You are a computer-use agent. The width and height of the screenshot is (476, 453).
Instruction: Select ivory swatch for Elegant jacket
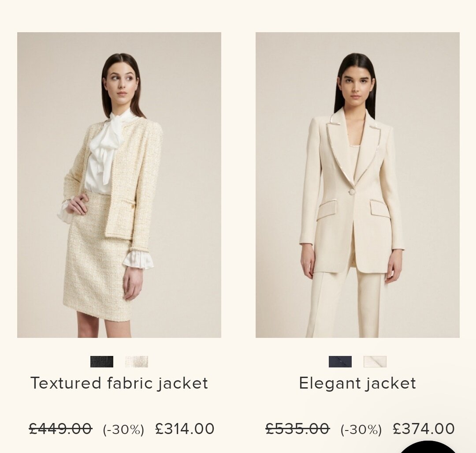coord(375,362)
